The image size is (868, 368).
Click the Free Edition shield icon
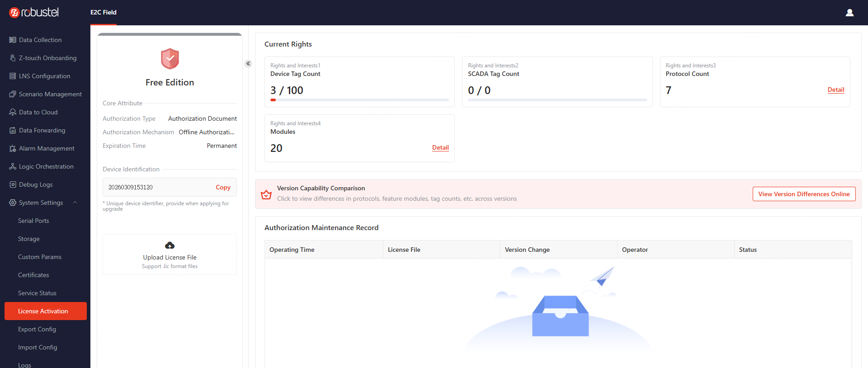tap(170, 59)
